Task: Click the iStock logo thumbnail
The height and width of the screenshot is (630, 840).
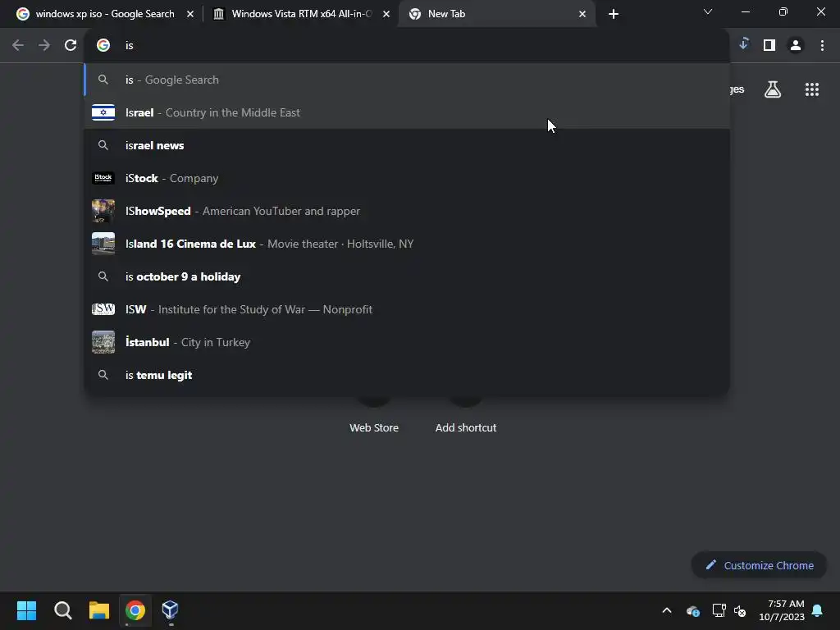Action: click(103, 178)
